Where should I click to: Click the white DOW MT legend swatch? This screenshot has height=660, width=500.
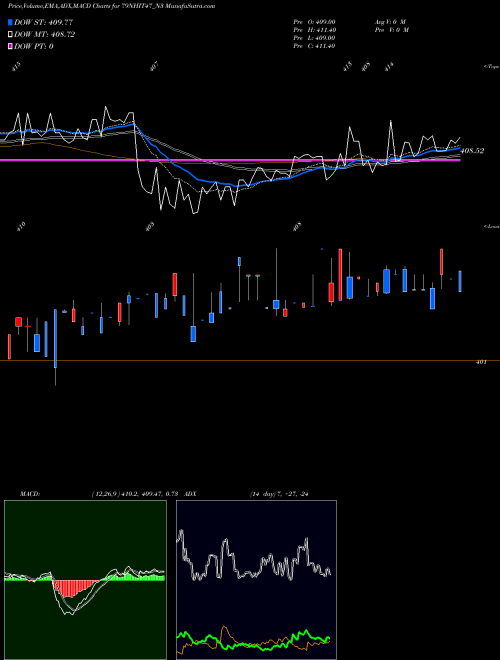point(10,35)
